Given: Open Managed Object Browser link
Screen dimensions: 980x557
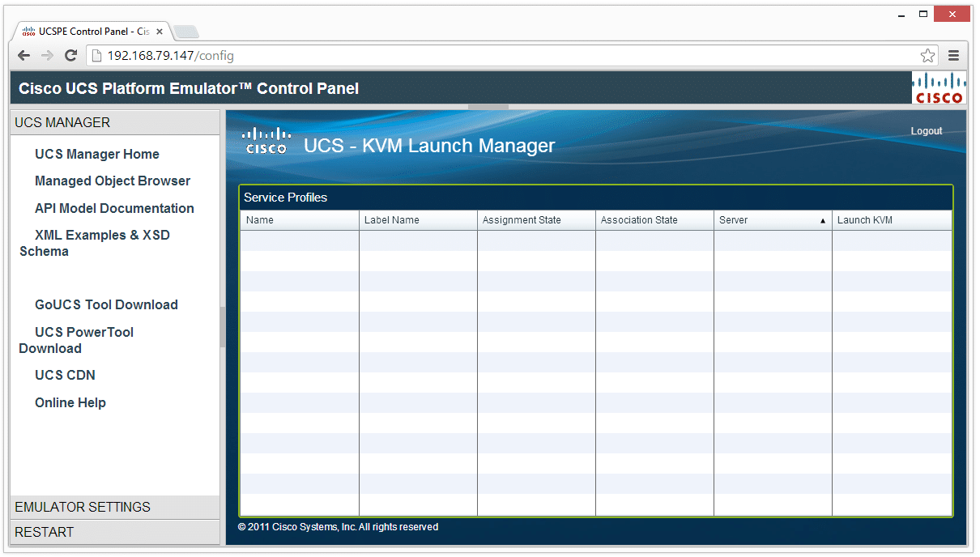Looking at the screenshot, I should (x=113, y=181).
